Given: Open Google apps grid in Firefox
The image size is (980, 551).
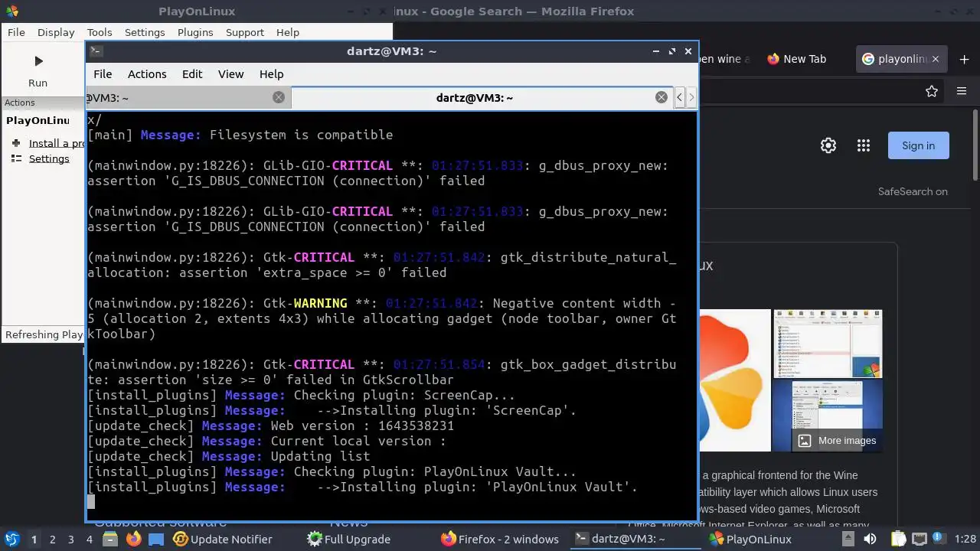Looking at the screenshot, I should point(864,145).
